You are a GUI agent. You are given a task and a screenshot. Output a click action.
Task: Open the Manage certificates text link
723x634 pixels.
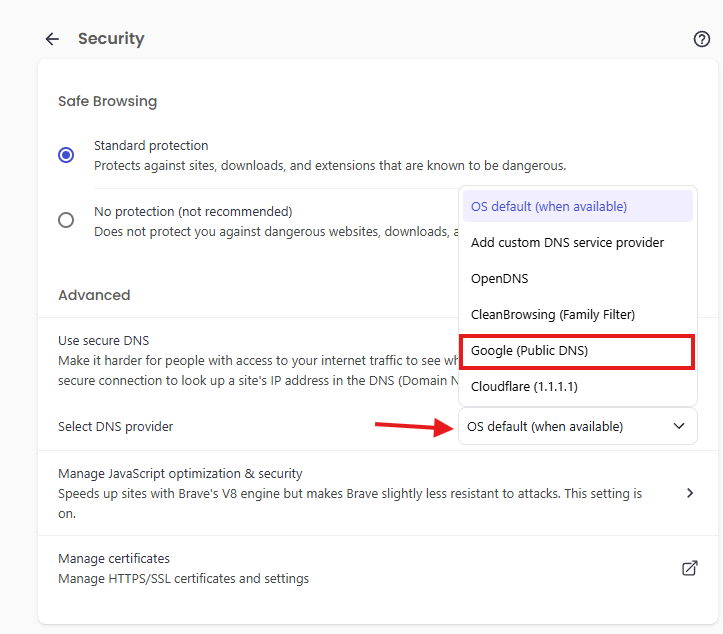[x=114, y=559]
